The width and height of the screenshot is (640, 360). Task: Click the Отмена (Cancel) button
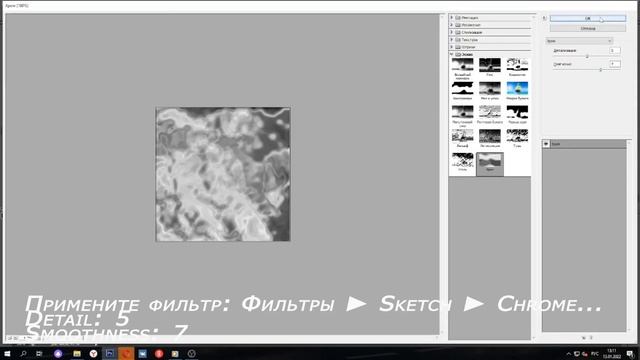(588, 29)
